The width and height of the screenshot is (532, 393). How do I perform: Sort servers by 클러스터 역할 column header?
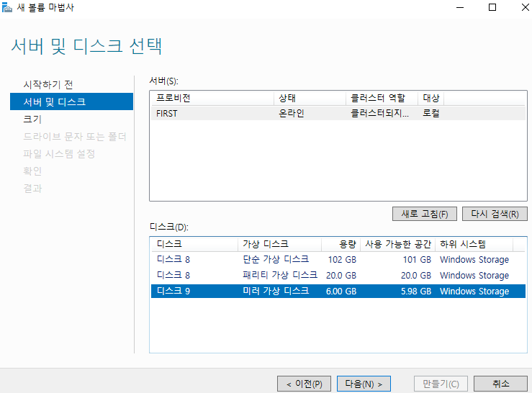[382, 98]
